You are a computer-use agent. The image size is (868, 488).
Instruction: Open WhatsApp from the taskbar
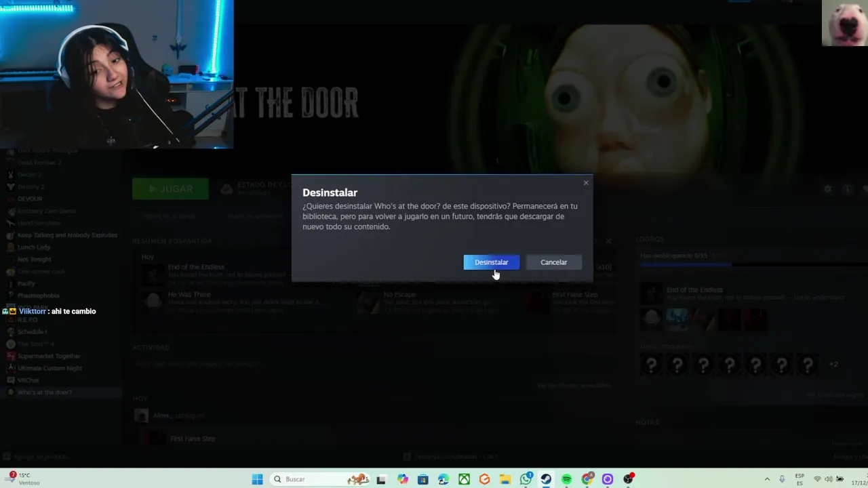tap(526, 479)
